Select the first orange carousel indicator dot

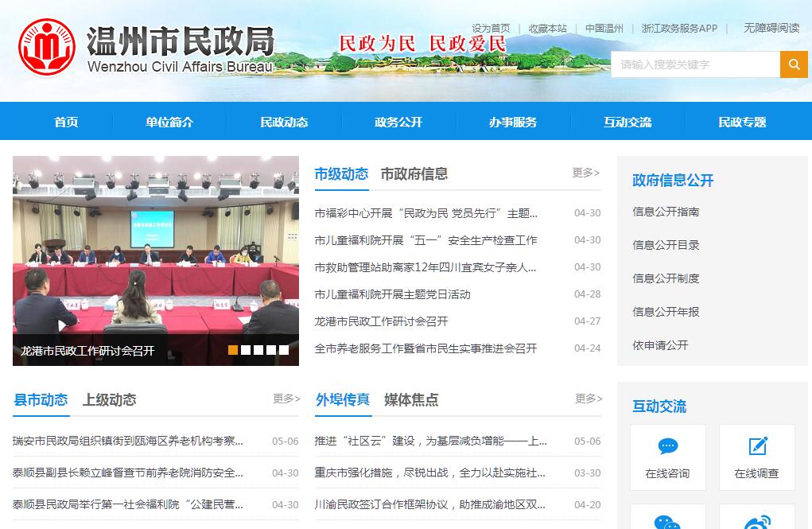[233, 350]
